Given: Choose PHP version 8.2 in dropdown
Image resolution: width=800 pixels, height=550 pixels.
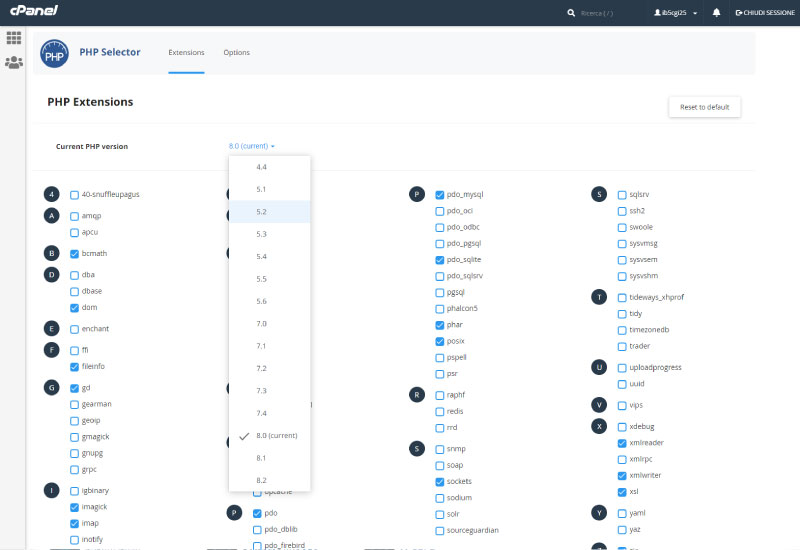Looking at the screenshot, I should 261,480.
